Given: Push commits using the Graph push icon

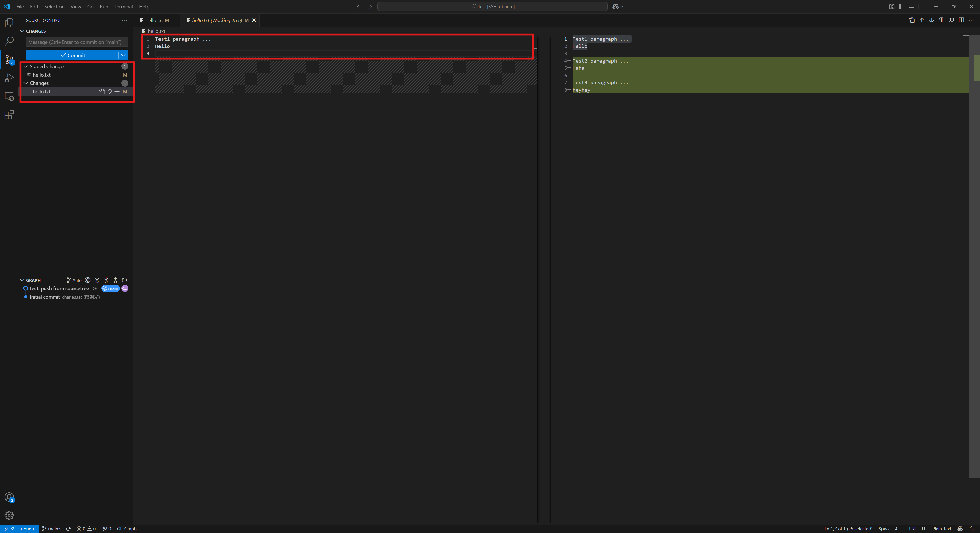Looking at the screenshot, I should tap(116, 280).
